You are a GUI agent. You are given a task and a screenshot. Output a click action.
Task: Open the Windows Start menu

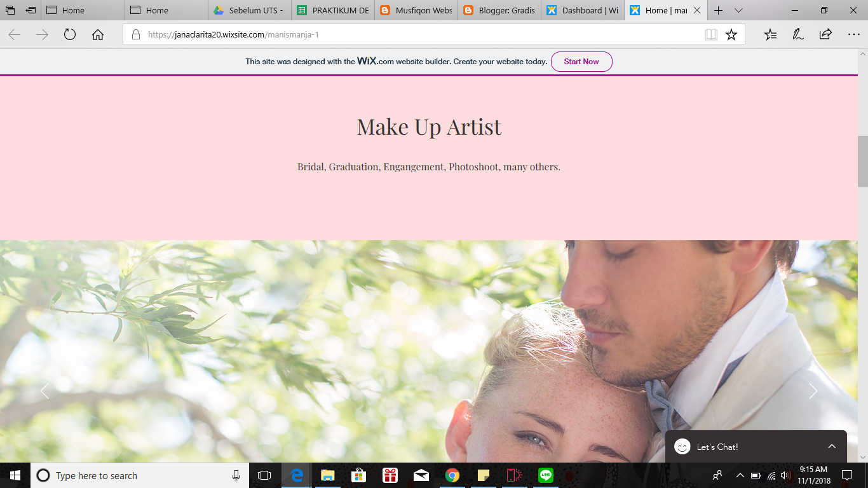(x=15, y=475)
